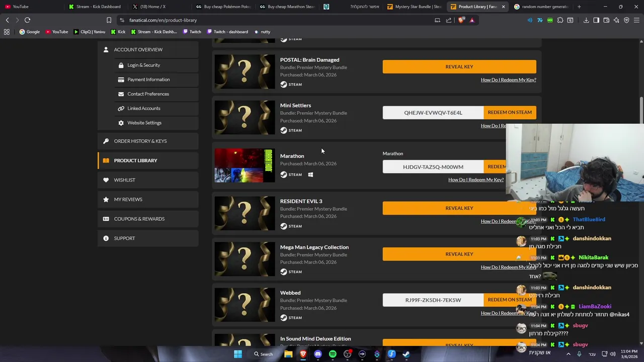Click the Brave Shields icon in address bar
644x362 pixels.
point(461,20)
